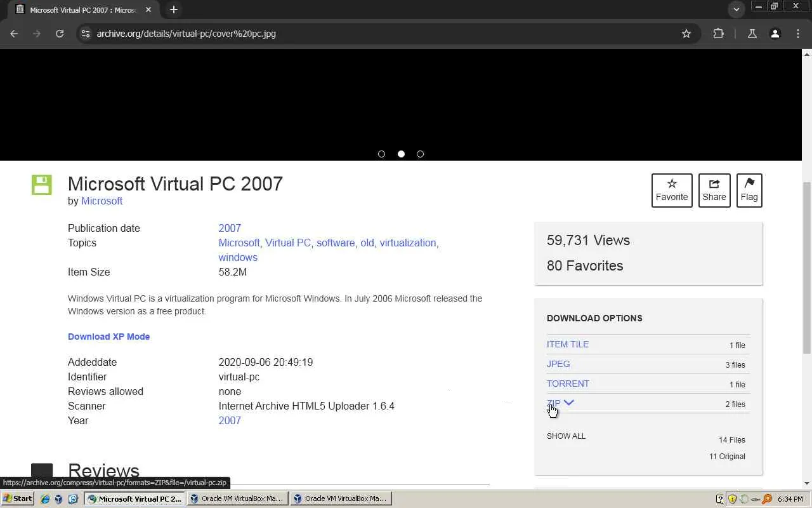Click the '11 Original' count
812x508 pixels.
[x=727, y=457]
